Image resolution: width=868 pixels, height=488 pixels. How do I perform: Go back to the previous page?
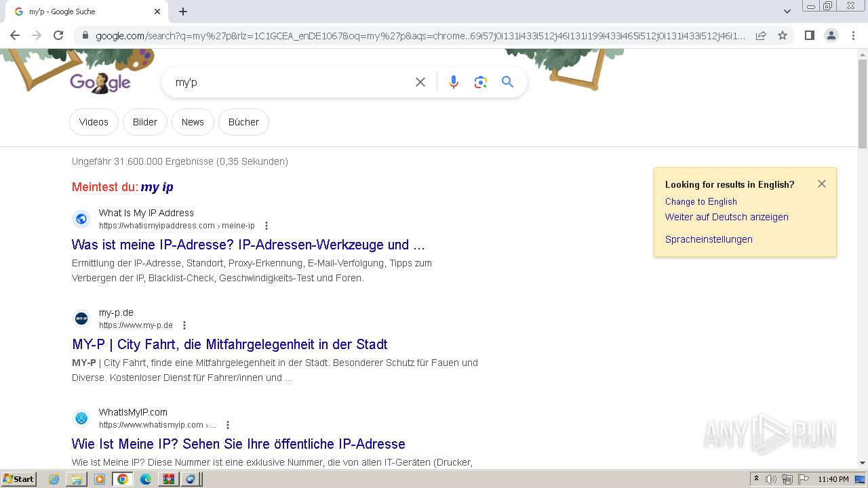15,35
